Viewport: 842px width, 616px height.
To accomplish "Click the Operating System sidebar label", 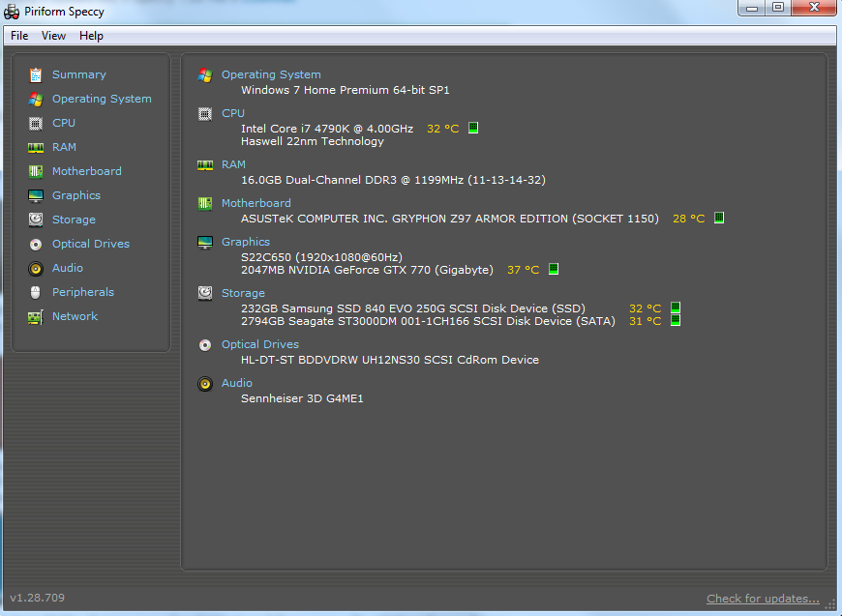I will click(x=102, y=99).
